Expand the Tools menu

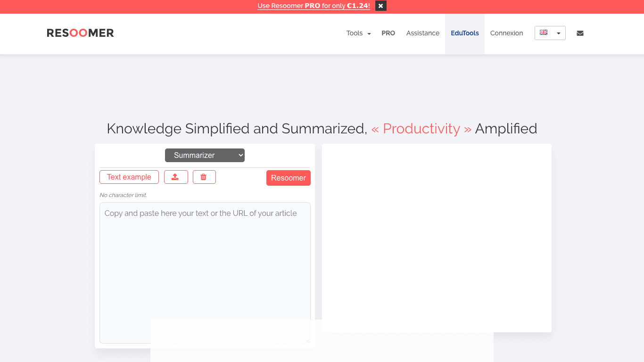(358, 33)
